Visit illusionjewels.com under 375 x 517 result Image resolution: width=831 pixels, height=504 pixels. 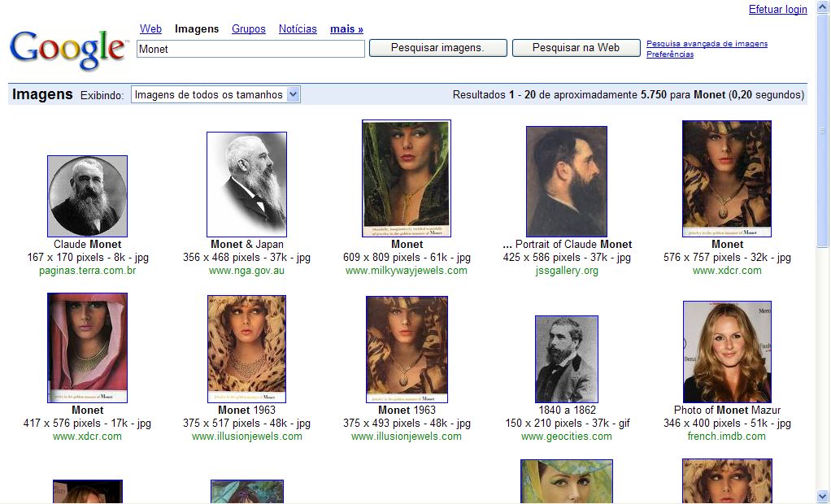(246, 437)
